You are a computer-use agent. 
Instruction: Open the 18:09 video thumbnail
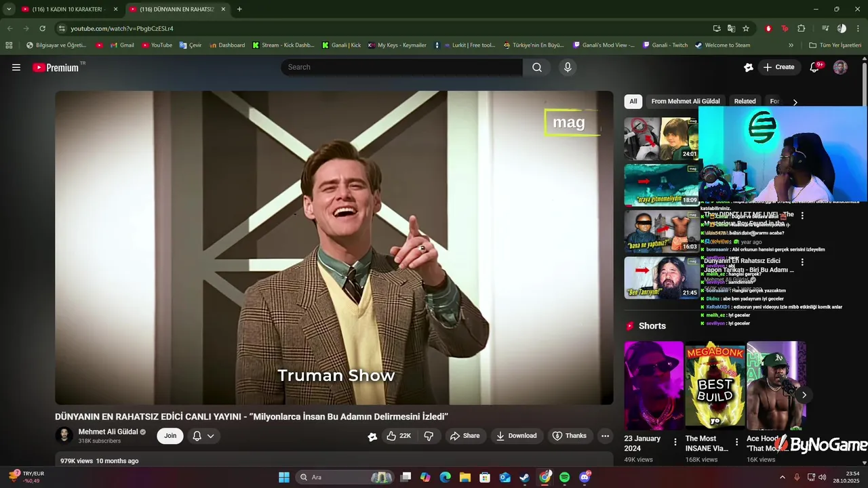661,184
